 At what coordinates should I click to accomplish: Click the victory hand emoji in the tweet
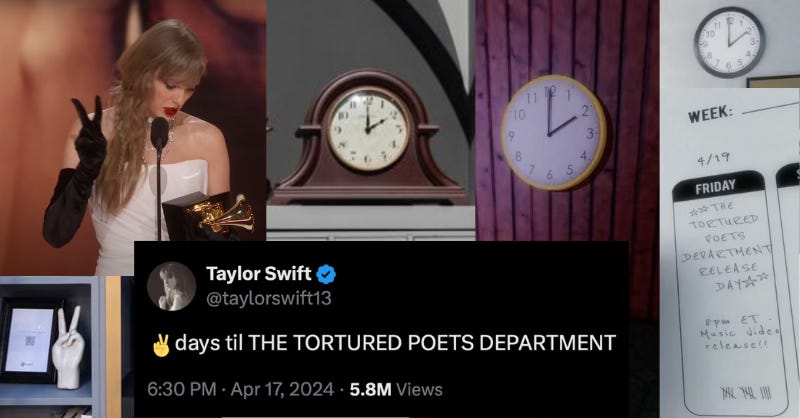pos(161,344)
